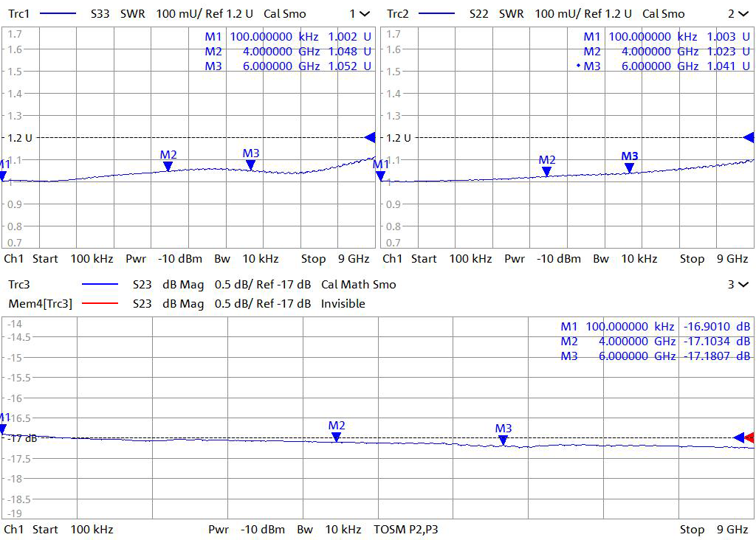The height and width of the screenshot is (540, 756).
Task: Select marker M2 triangle on the S23 trace
Action: [x=337, y=437]
